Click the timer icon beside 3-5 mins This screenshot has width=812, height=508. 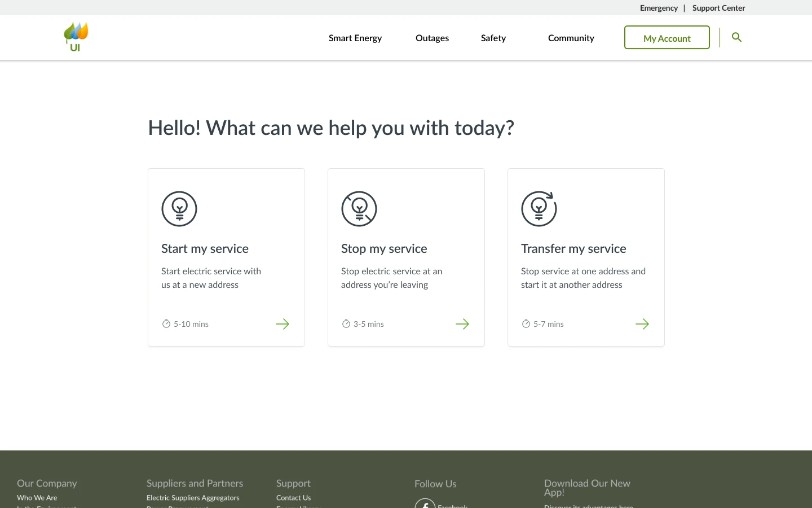coord(346,323)
